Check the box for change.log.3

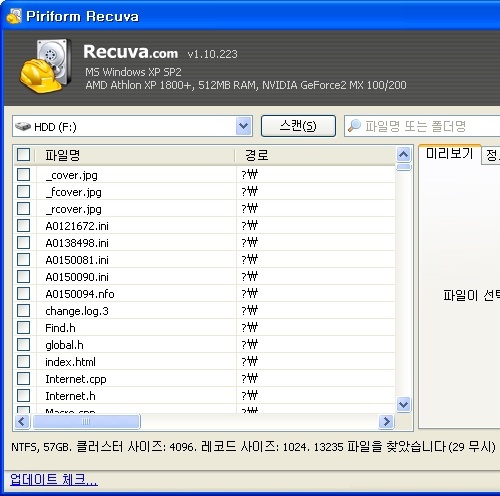[x=23, y=310]
